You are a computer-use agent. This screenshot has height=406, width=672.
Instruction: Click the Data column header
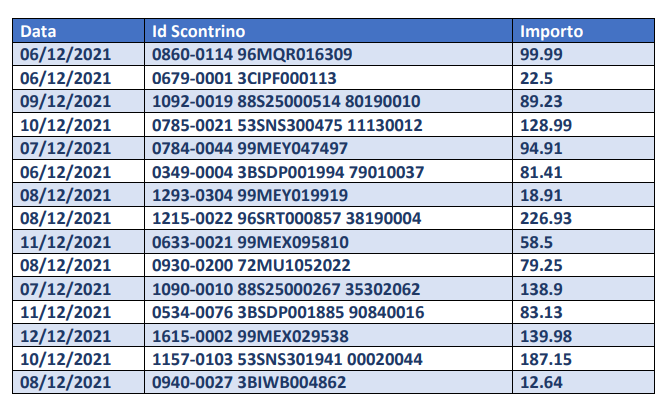pyautogui.click(x=38, y=31)
